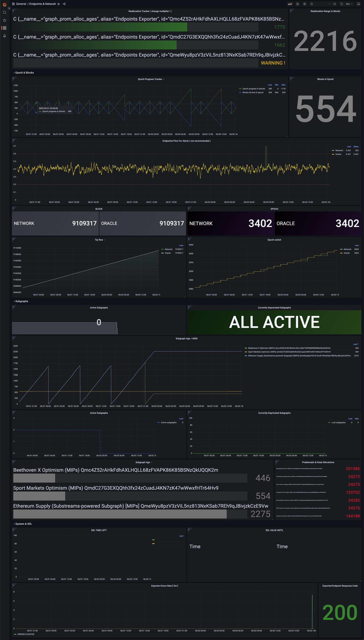Click the Grafana logo home icon
364x640 pixels.
pyautogui.click(x=4, y=4)
